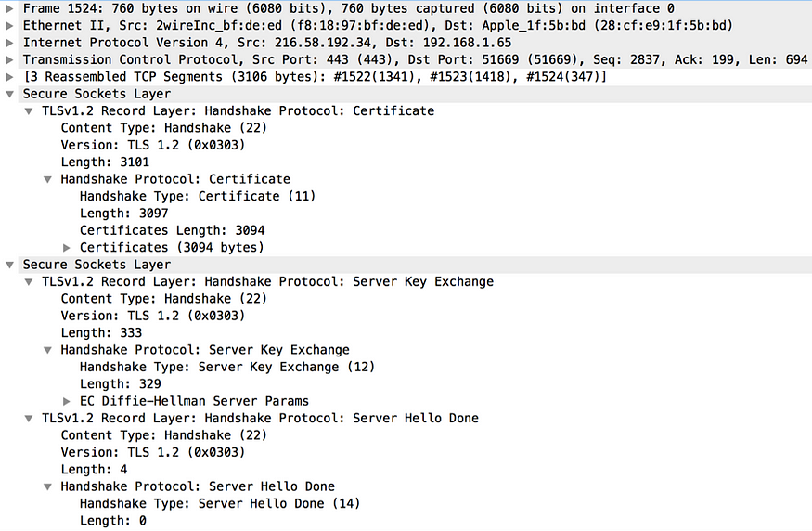Collapse TLSv1.2 Server Key Exchange record layer

[29, 282]
